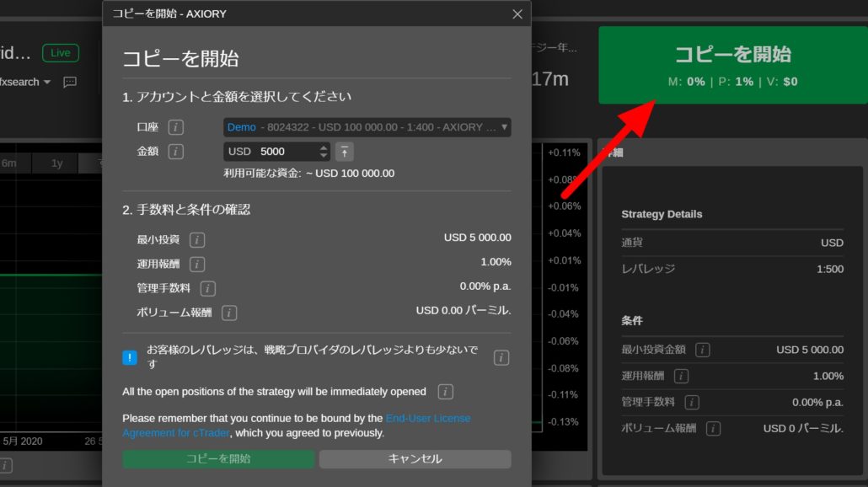This screenshot has width=868, height=487.
Task: Click the Live status badge
Action: [x=61, y=53]
